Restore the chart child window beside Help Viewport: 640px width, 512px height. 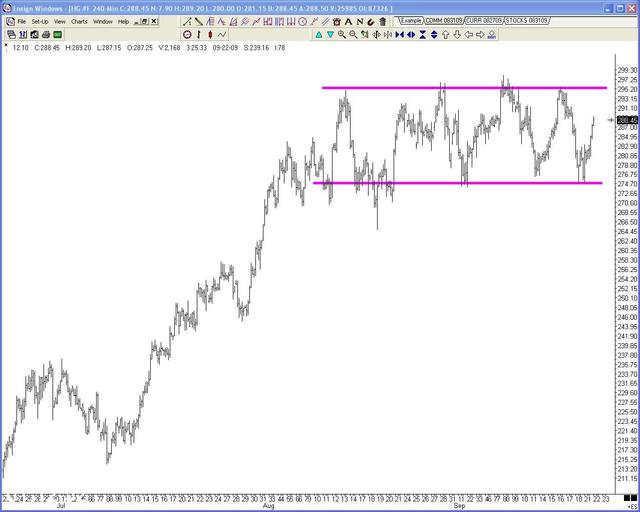(x=145, y=21)
